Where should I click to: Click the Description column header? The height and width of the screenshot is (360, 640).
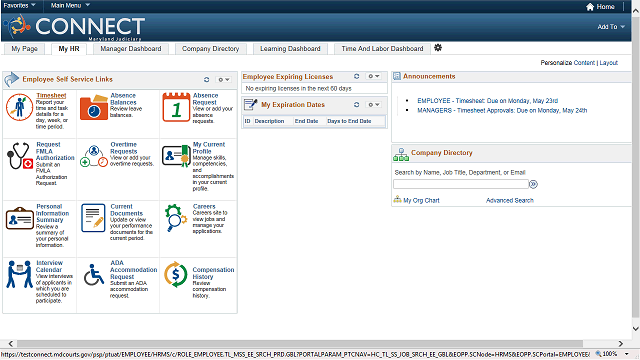pos(269,121)
